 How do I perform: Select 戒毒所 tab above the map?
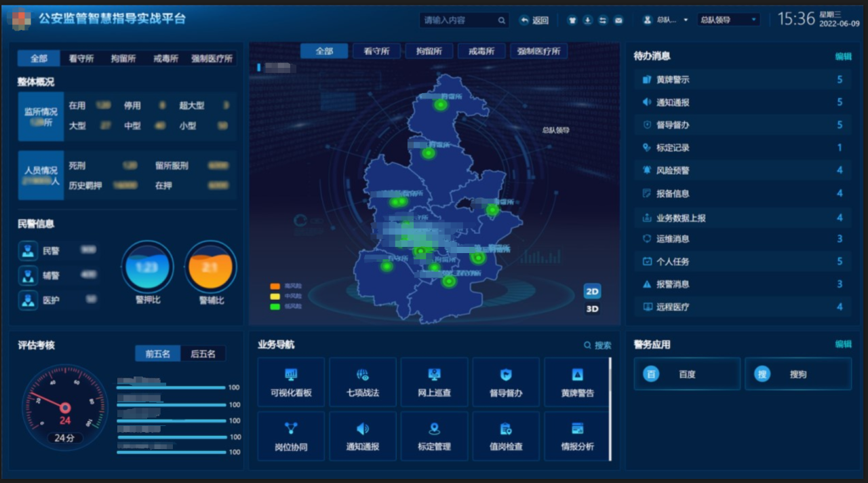pos(481,52)
